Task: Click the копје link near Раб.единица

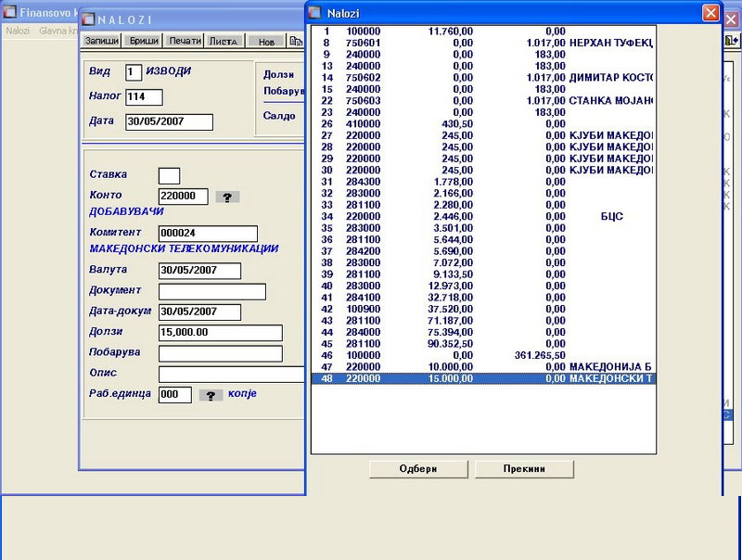Action: 242,393
